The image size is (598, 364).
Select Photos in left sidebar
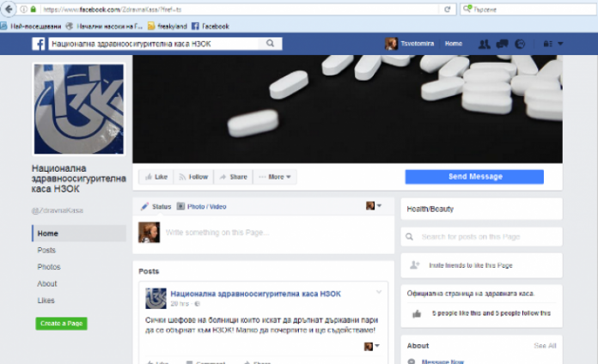point(49,267)
